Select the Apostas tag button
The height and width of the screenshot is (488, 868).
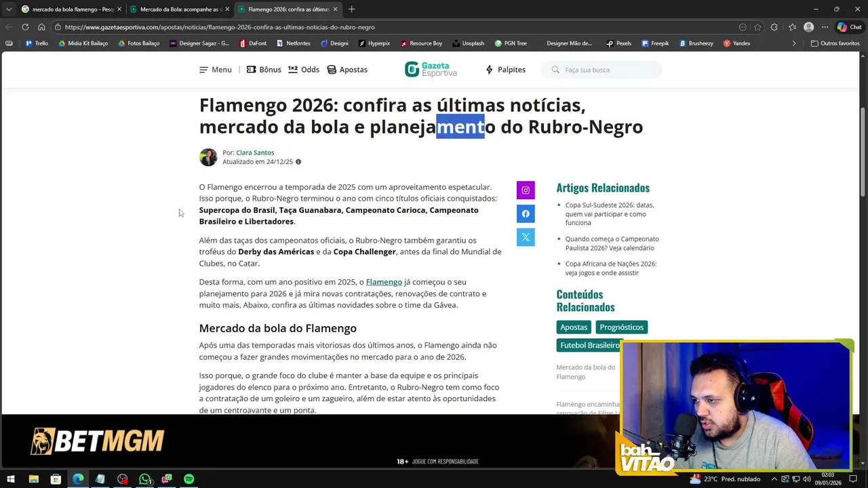tap(574, 327)
